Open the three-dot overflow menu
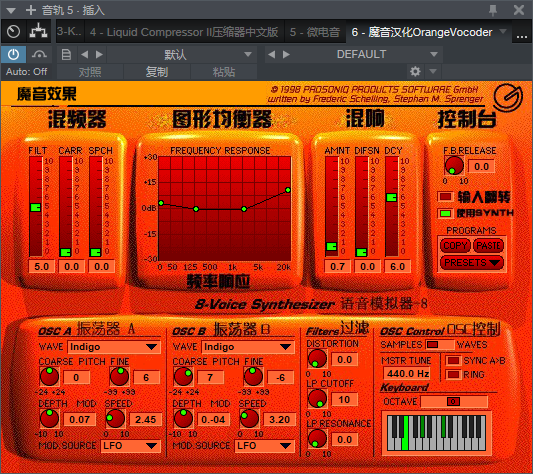 521,36
